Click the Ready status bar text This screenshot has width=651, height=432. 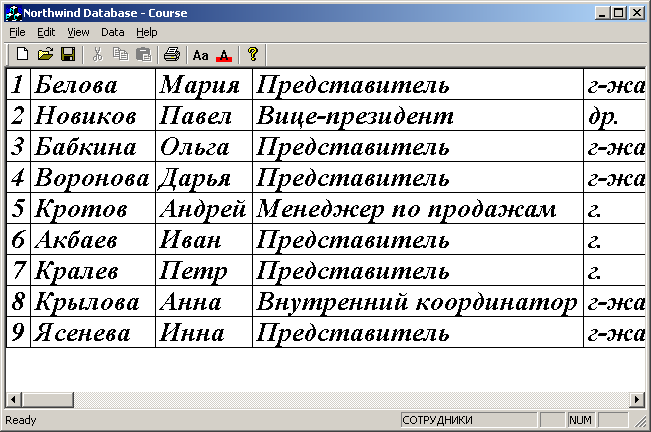21,420
